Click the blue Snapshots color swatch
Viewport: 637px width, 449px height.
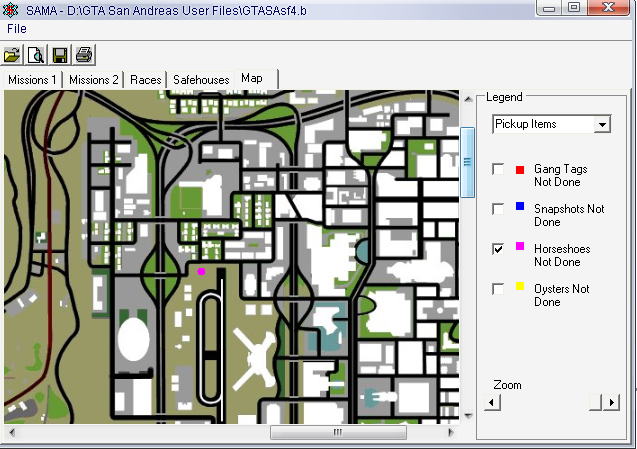(520, 206)
